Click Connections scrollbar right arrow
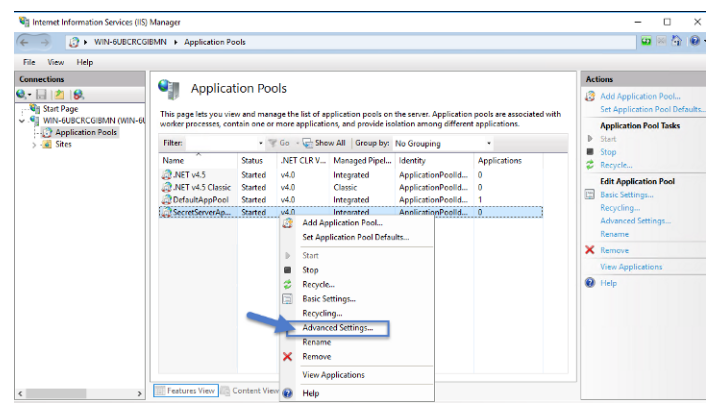 pos(139,394)
